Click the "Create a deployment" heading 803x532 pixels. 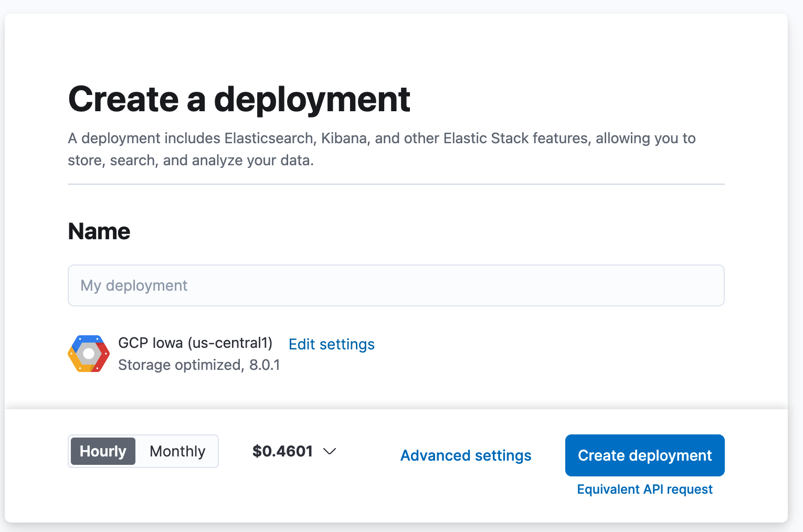[x=239, y=99]
